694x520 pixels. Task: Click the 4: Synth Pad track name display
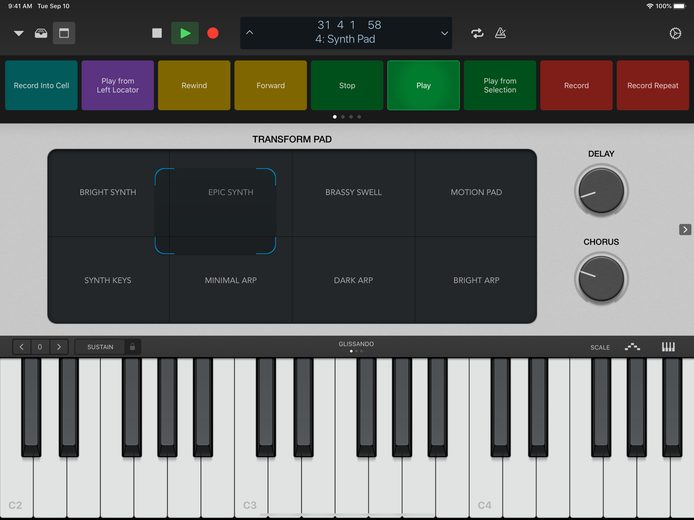click(x=345, y=39)
